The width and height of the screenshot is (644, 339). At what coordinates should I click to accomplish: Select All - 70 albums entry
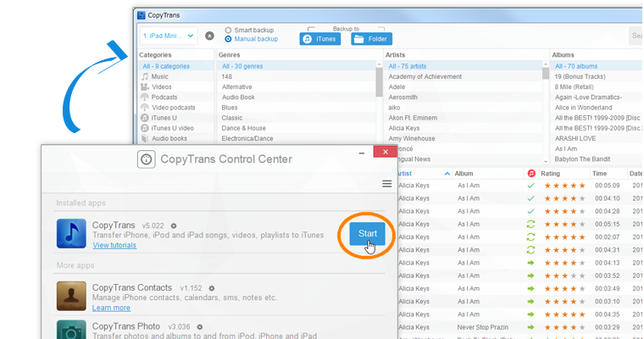(x=597, y=66)
